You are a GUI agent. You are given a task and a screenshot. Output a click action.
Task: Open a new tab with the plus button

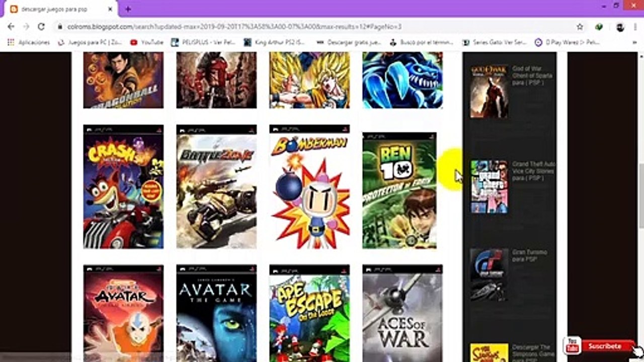[x=128, y=9]
